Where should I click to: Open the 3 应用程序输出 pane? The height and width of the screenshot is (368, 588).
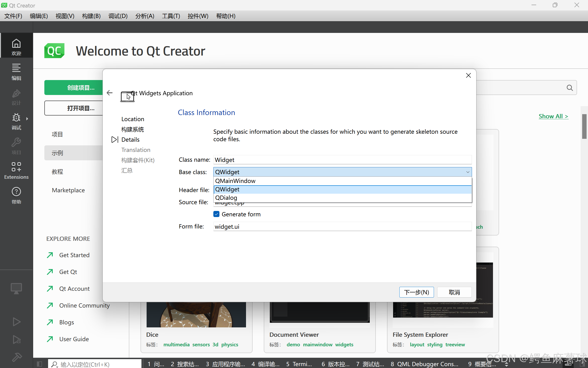coord(225,364)
